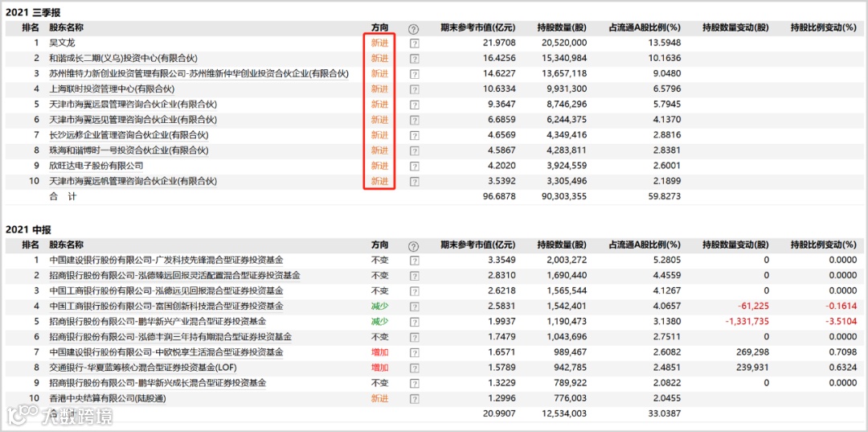Image resolution: width=868 pixels, height=432 pixels.
Task: Click 减少 direction in 富国创新科技 row
Action: pos(379,306)
